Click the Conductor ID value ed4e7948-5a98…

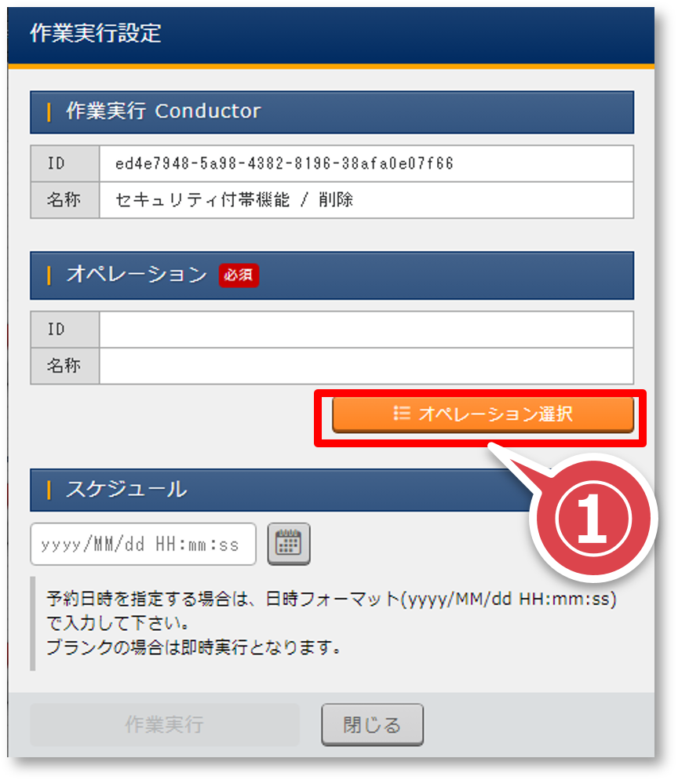click(x=284, y=163)
